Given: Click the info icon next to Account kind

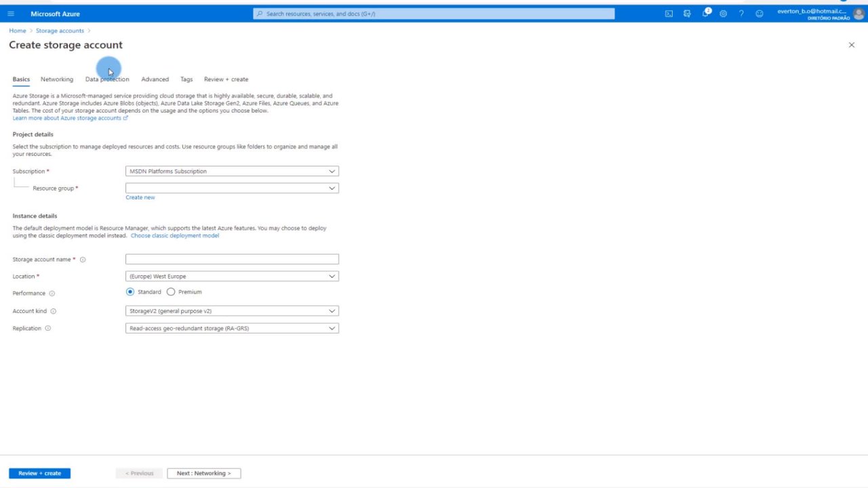Looking at the screenshot, I should pyautogui.click(x=54, y=311).
